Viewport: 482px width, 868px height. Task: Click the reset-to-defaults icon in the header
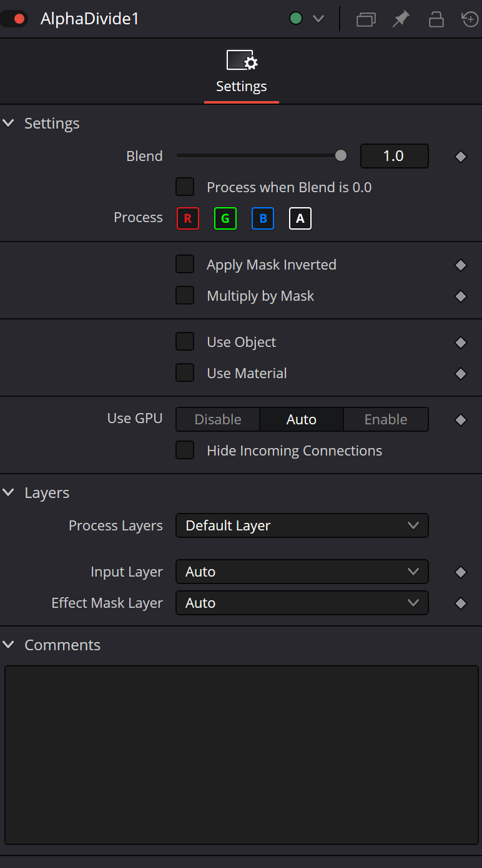pyautogui.click(x=470, y=19)
